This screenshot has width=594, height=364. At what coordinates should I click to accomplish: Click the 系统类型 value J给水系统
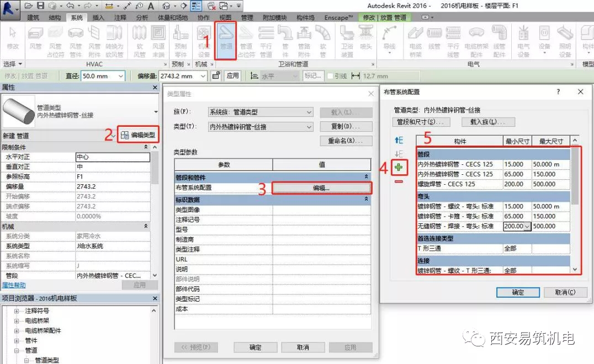[113, 246]
